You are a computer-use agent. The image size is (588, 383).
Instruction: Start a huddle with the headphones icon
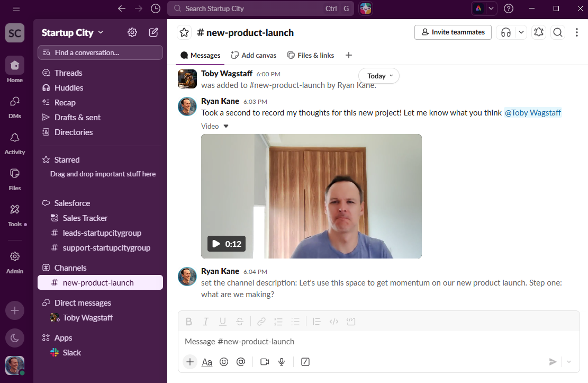(506, 33)
